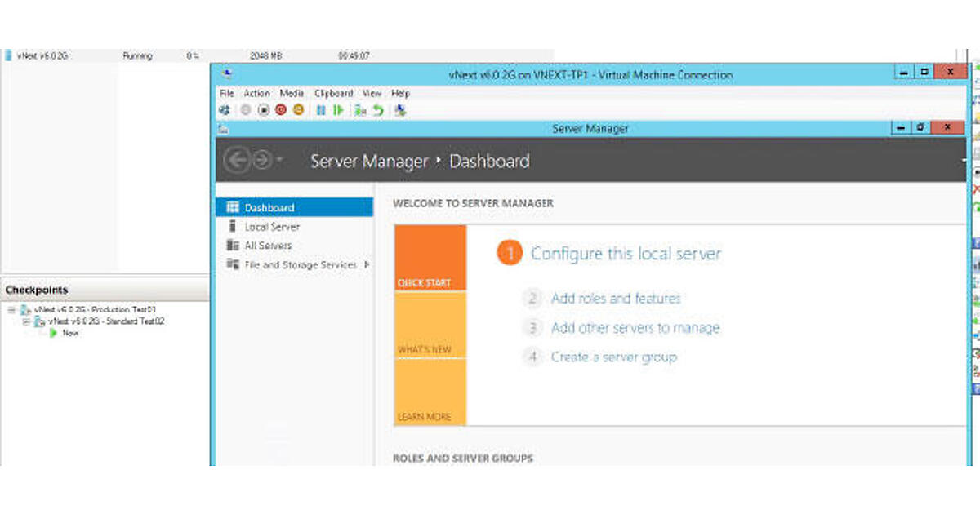Restore down the Server Manager window
Screen dimensions: 980x514
(x=920, y=127)
